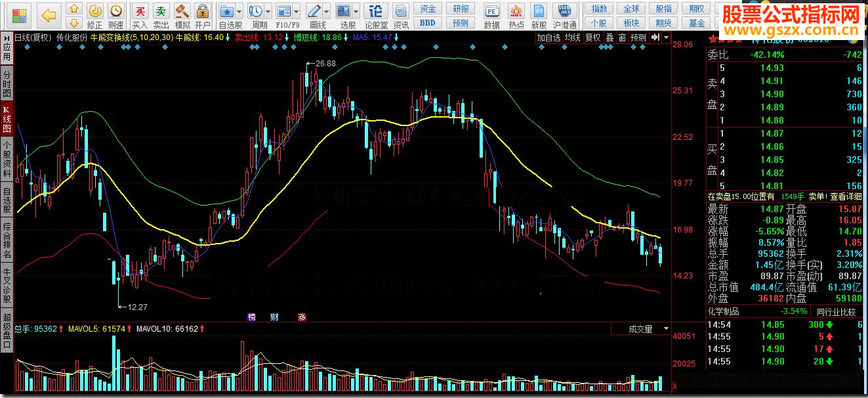Click the 涨 marker under the chart
868x398 pixels.
click(302, 317)
